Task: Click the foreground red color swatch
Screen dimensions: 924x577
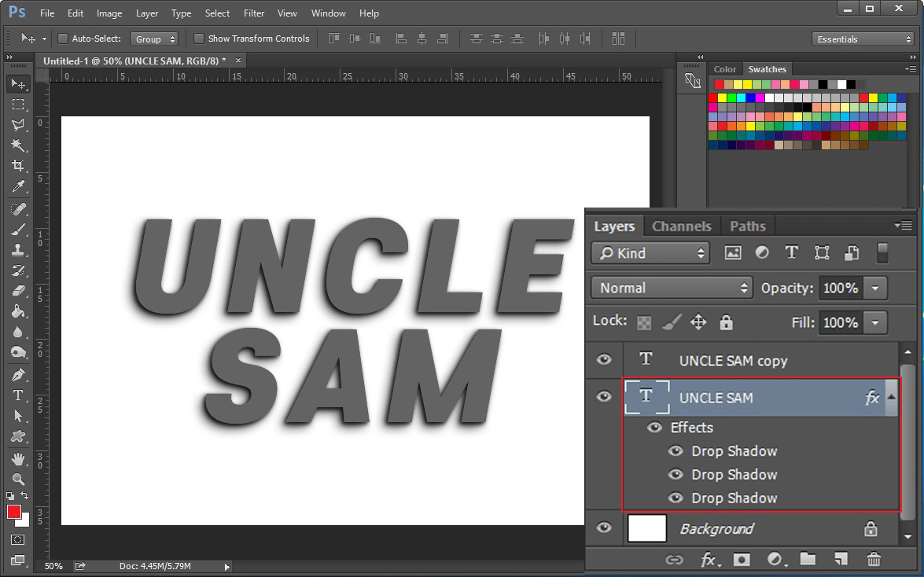Action: point(13,512)
